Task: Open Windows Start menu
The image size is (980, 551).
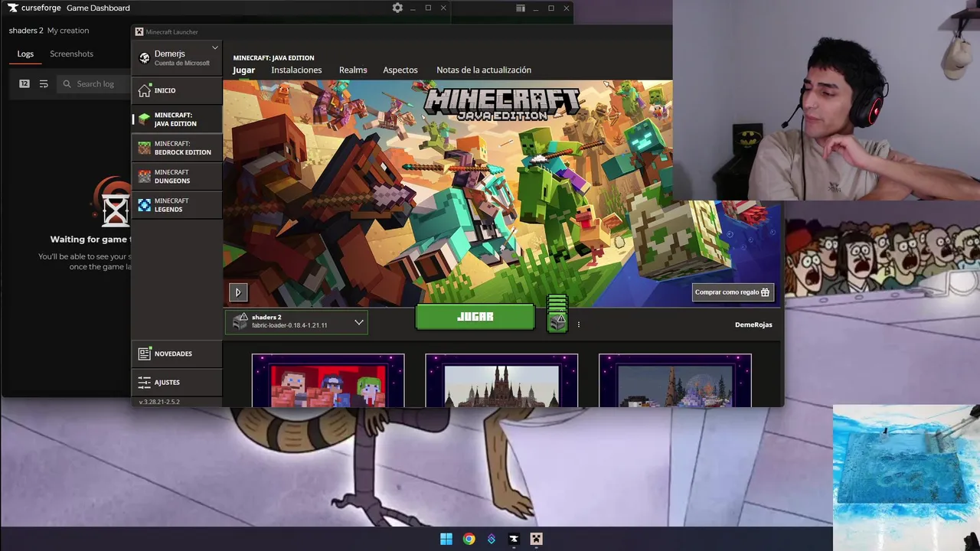Action: (x=446, y=539)
